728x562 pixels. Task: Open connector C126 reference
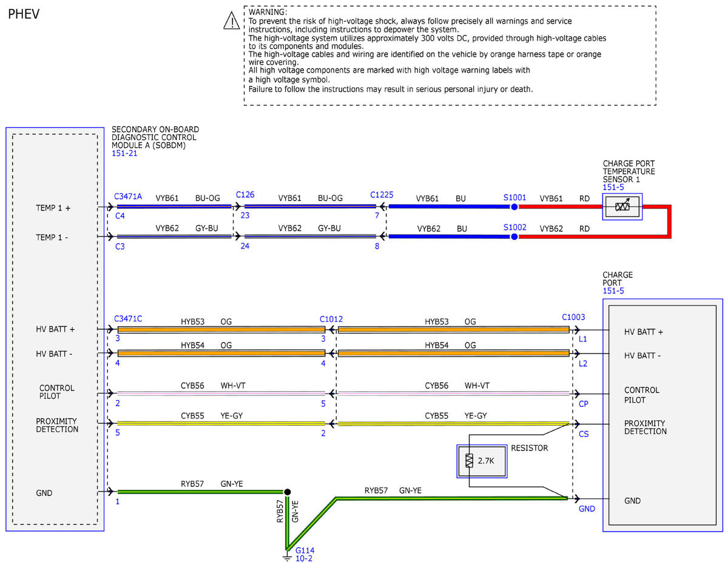[x=245, y=195]
